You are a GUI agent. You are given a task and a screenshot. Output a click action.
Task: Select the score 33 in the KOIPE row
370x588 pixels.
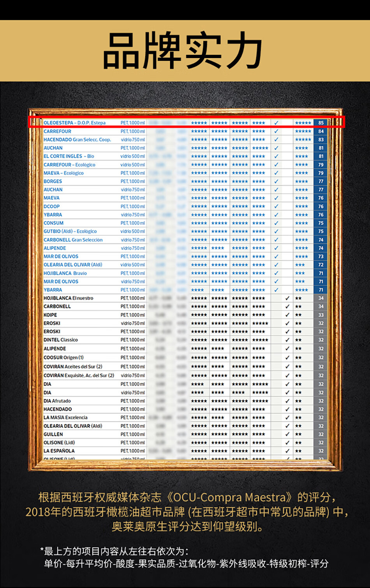pyautogui.click(x=321, y=315)
